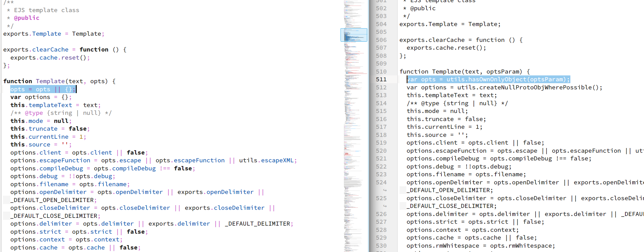The image size is (644, 252).
Task: Click "clearCache" in the left editor
Action: click(50, 50)
